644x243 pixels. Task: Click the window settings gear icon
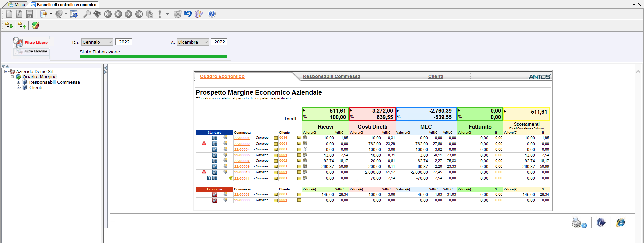click(74, 14)
